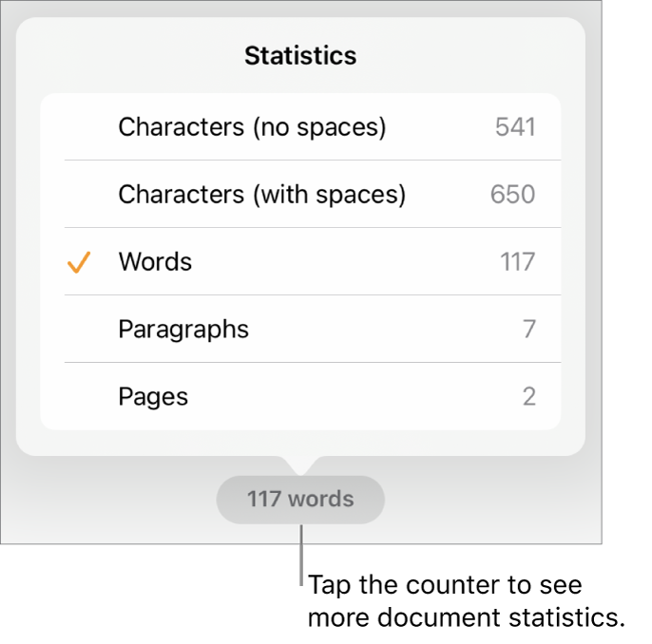The height and width of the screenshot is (644, 652).
Task: Click the Statistics popover title
Action: (x=300, y=56)
